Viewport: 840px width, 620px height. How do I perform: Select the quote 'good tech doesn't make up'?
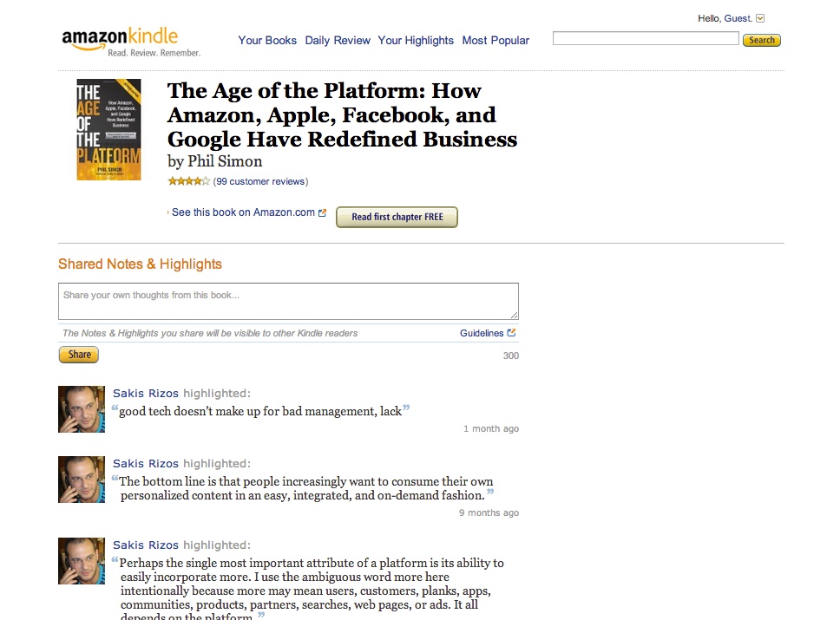coord(260,411)
